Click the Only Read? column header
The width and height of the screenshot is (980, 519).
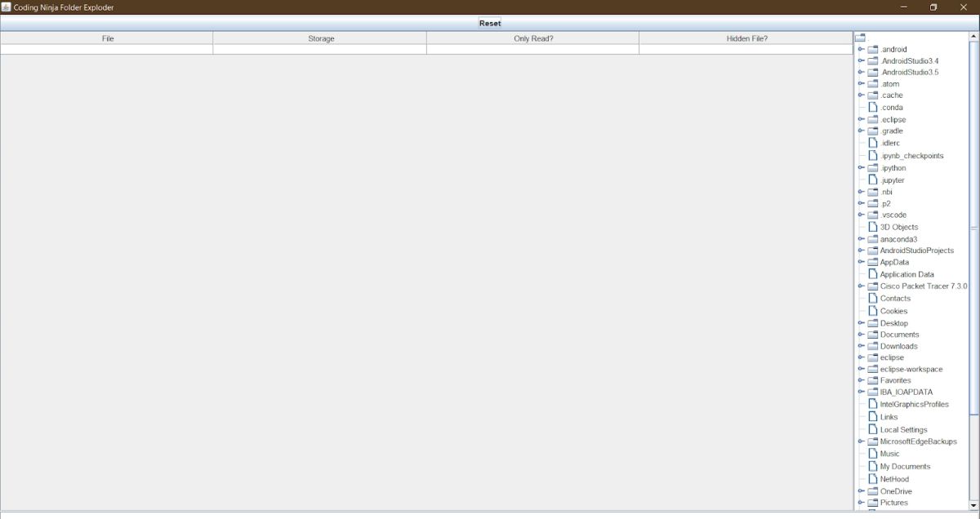(x=533, y=38)
